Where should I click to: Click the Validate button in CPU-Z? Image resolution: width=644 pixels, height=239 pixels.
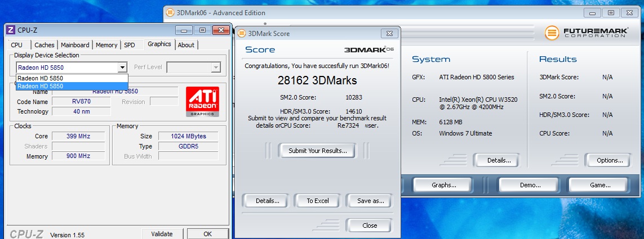coord(162,234)
